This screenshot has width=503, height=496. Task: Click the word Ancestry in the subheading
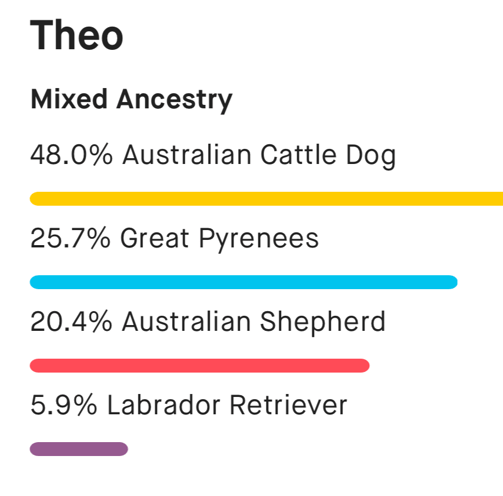click(174, 100)
